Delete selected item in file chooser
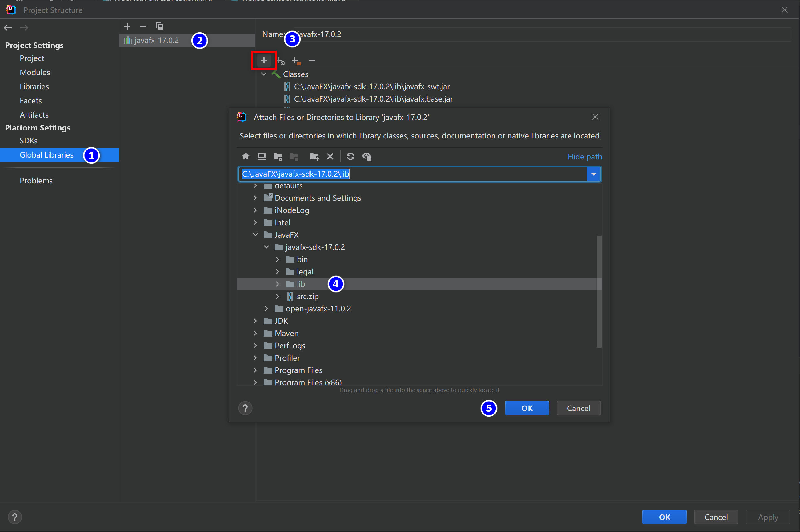This screenshot has height=532, width=800. pyautogui.click(x=330, y=156)
